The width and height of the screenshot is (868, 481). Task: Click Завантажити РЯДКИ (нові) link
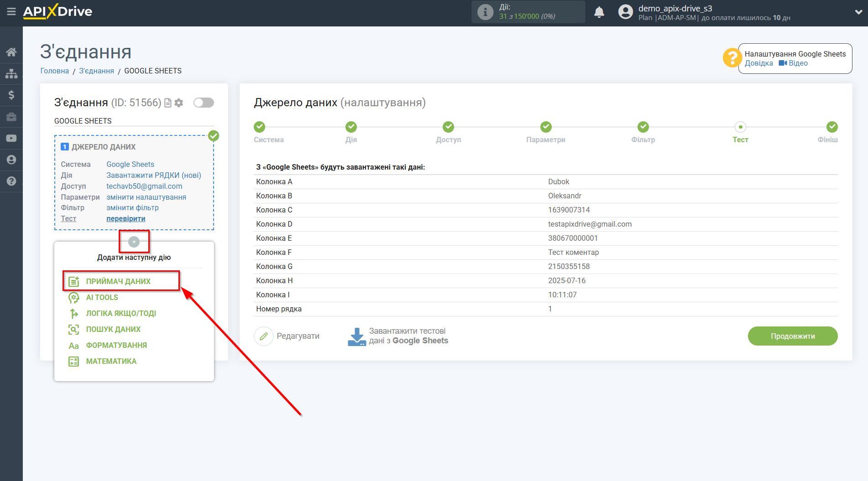pos(153,176)
